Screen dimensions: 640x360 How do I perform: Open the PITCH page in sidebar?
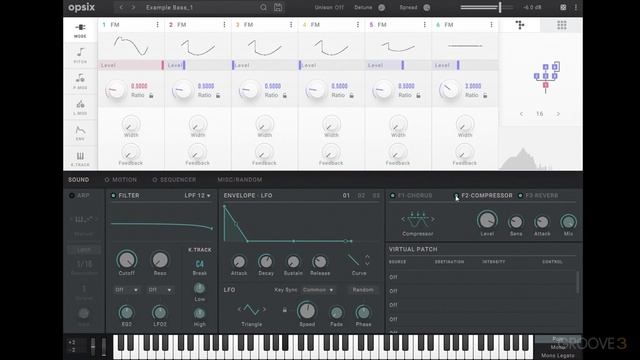(80, 55)
